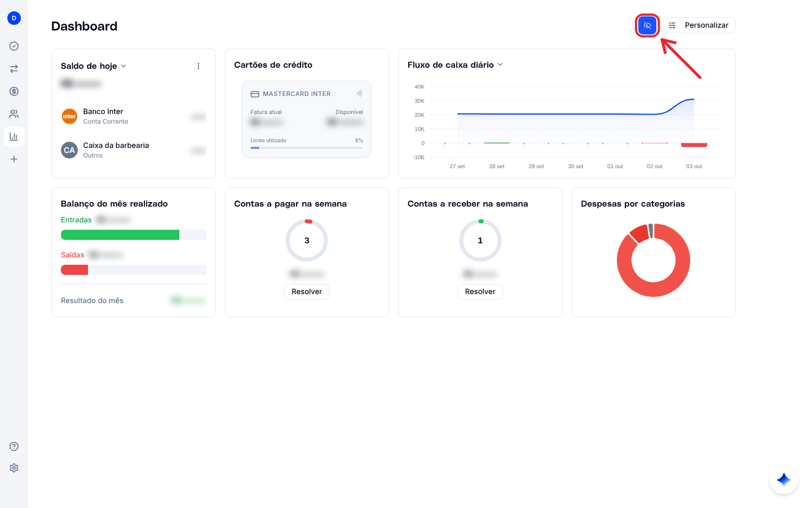
Task: Open the three-dot menu in Saldo de hoje
Action: [198, 66]
